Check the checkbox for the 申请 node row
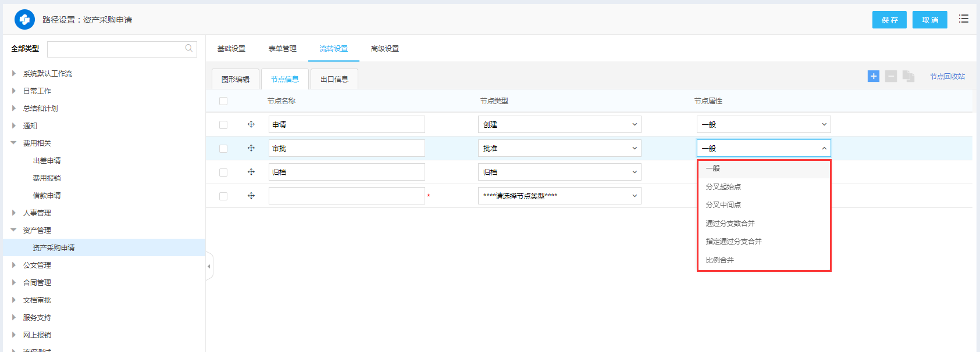The width and height of the screenshot is (980, 352). pyautogui.click(x=223, y=125)
